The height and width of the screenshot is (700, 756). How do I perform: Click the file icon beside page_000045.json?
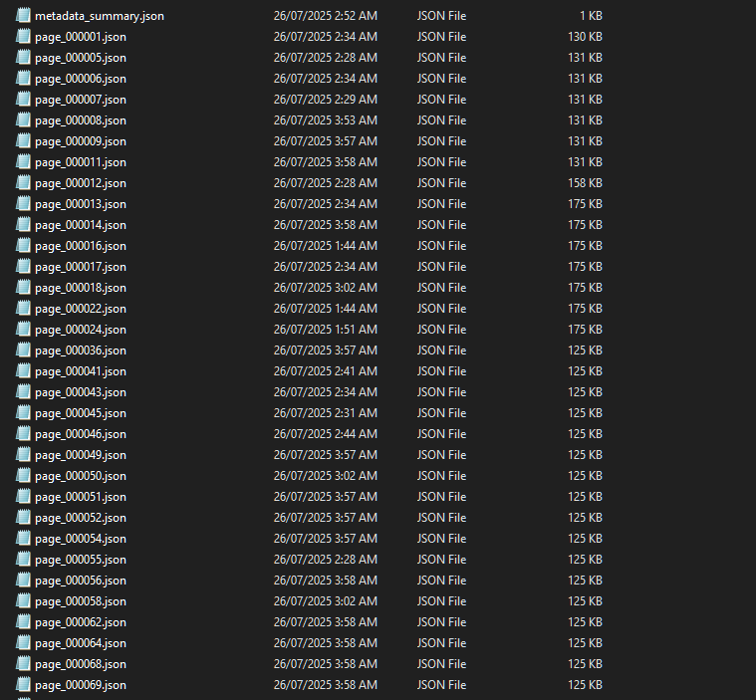[23, 412]
